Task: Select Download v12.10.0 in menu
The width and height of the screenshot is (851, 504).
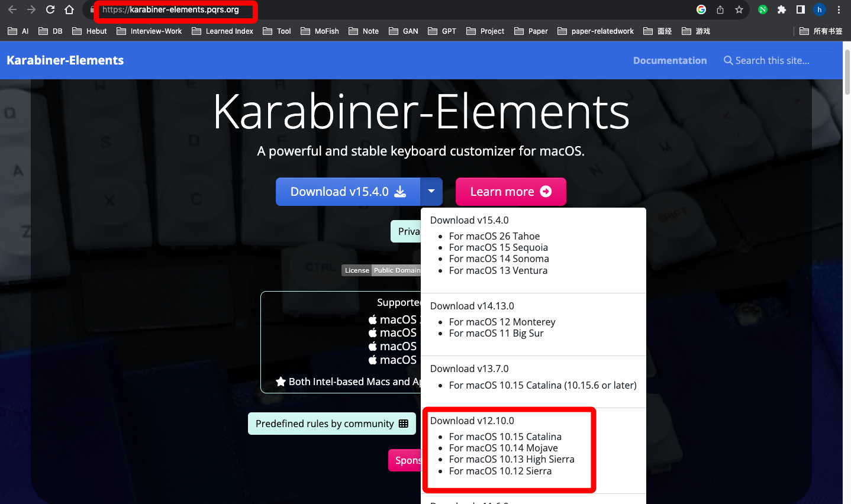Action: pyautogui.click(x=472, y=421)
